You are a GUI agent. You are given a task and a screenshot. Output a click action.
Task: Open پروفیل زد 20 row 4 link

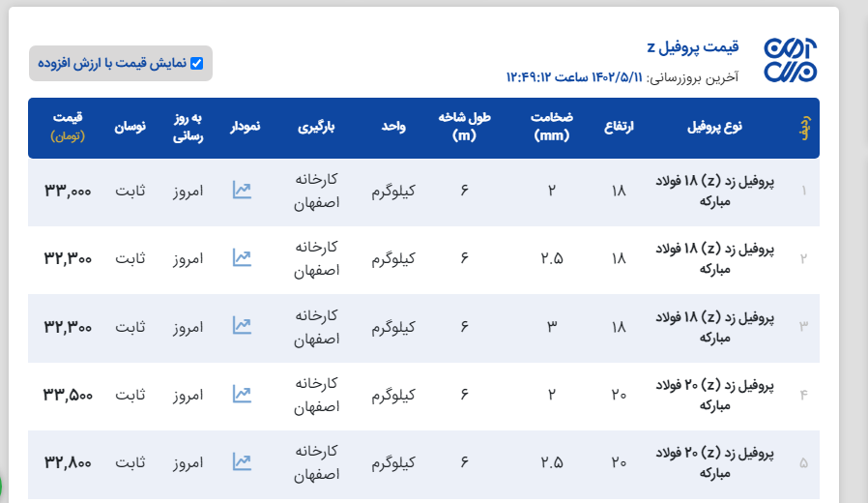(x=724, y=394)
